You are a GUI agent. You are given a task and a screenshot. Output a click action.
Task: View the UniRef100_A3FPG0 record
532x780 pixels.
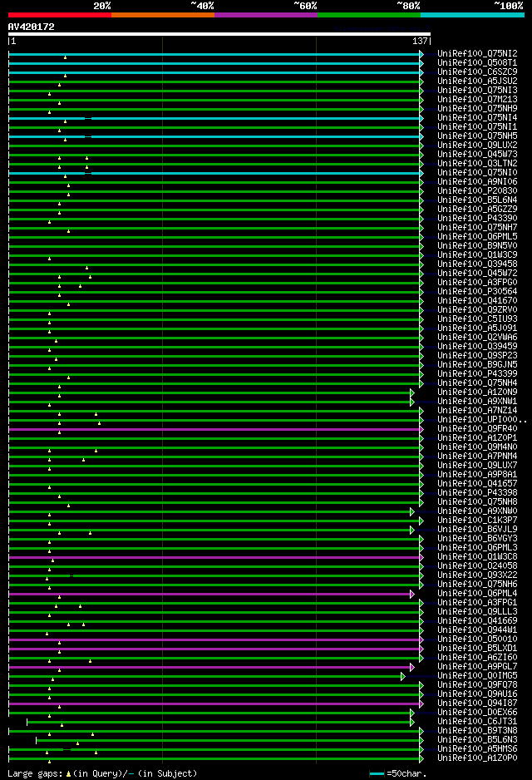[x=477, y=282]
